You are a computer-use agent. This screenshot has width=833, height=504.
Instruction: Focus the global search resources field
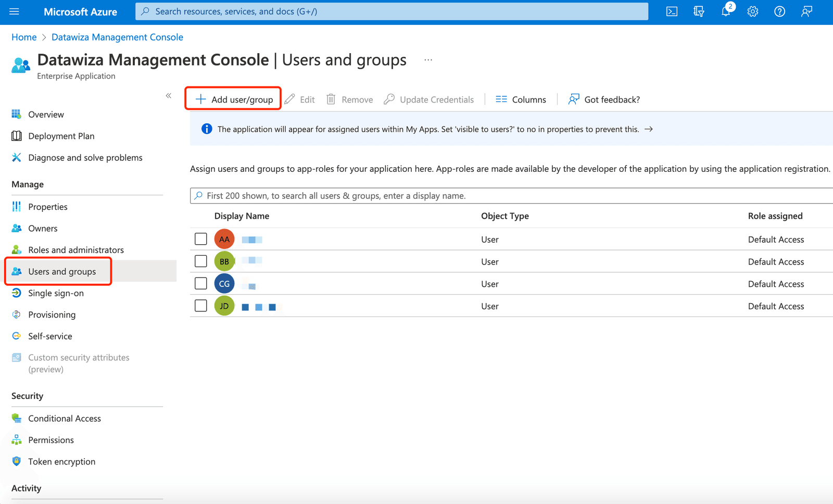click(x=392, y=11)
